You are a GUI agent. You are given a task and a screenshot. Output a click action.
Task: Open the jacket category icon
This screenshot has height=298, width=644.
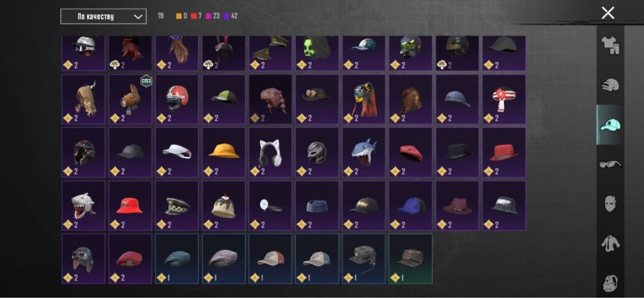[x=610, y=243]
